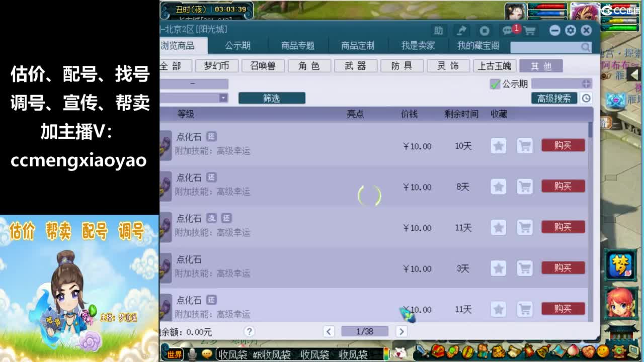This screenshot has height=362, width=644.
Task: Toggle the 公示期 checkbox
Action: coord(495,84)
